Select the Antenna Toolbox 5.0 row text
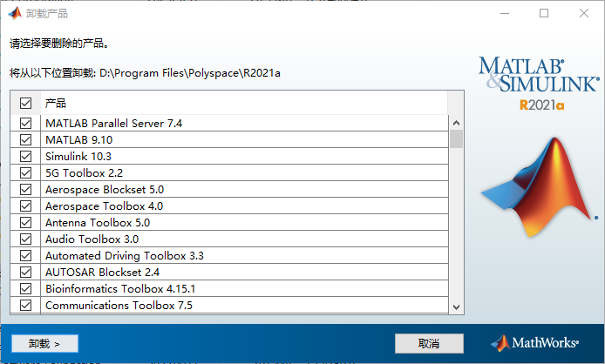Viewport: 605px width, 364px height. [x=98, y=222]
